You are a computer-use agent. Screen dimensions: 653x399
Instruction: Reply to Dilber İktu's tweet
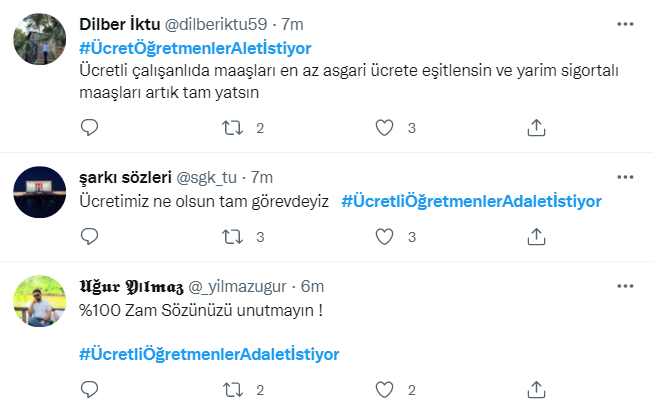(89, 127)
